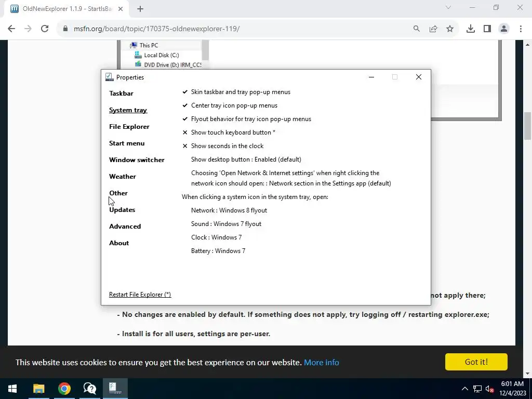
Task: Change Battery setting Windows 7
Action: 218,251
